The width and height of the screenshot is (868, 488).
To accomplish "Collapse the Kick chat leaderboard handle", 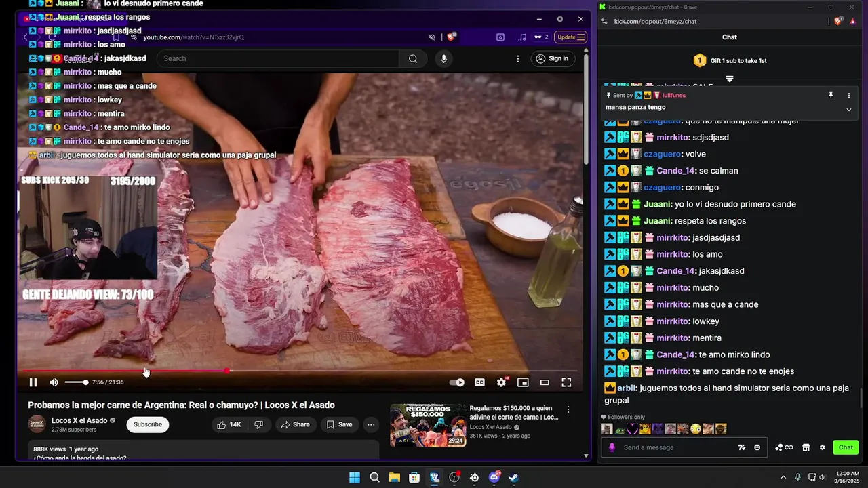I will coord(730,79).
